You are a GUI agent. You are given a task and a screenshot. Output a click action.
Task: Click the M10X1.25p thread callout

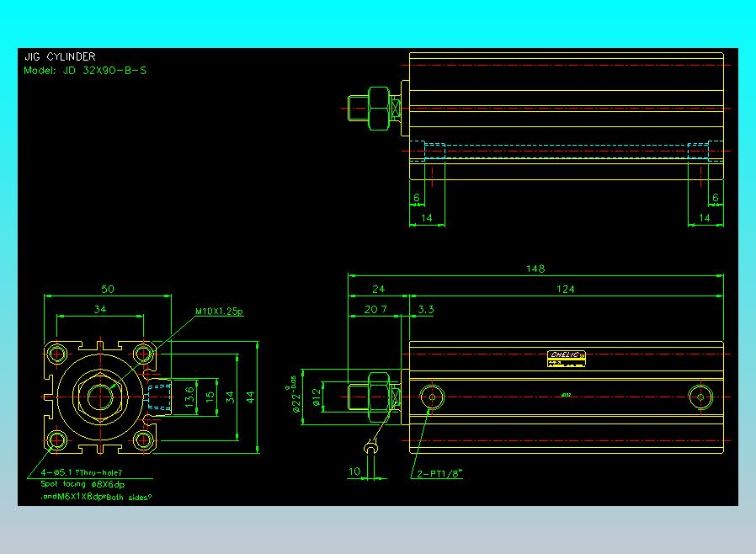pyautogui.click(x=218, y=311)
